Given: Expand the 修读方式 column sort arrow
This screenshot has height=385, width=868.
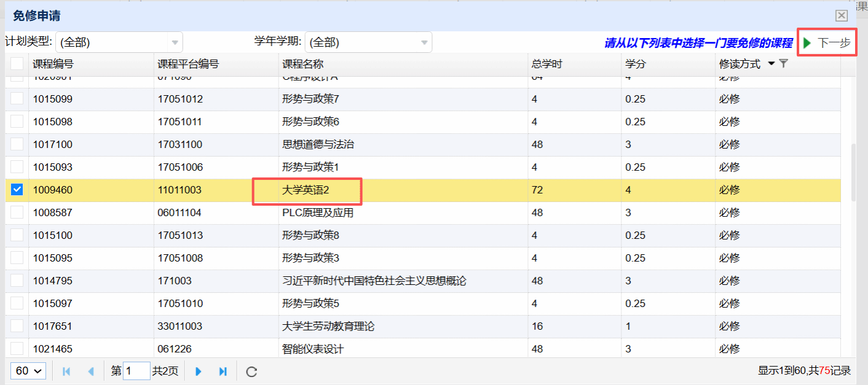Looking at the screenshot, I should coord(771,63).
